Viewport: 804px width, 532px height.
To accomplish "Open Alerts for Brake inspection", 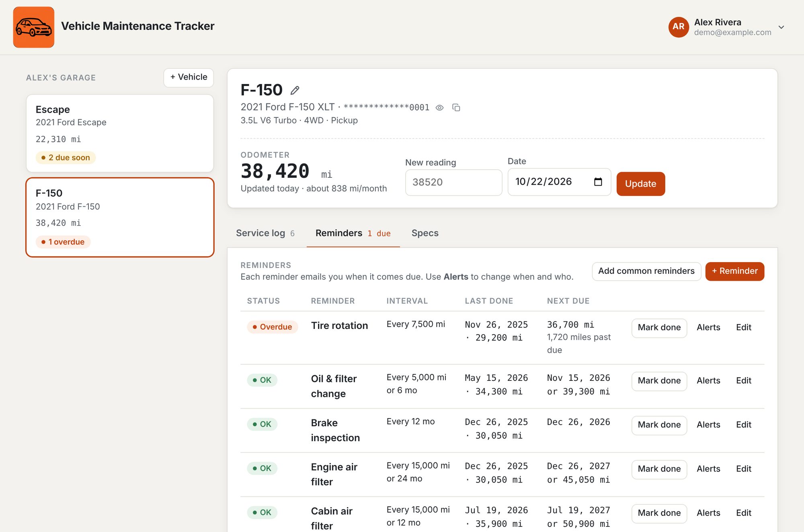I will 708,425.
